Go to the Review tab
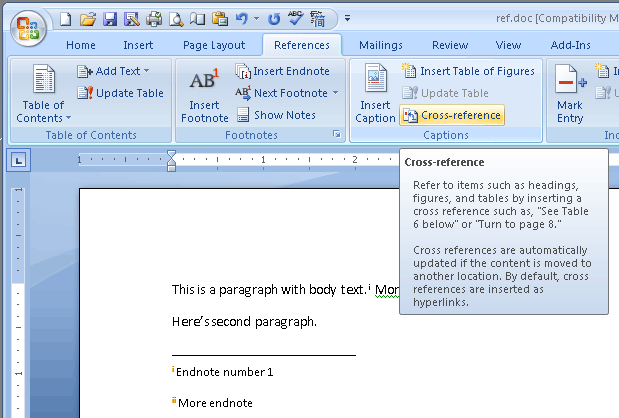619x418 pixels. [x=450, y=45]
